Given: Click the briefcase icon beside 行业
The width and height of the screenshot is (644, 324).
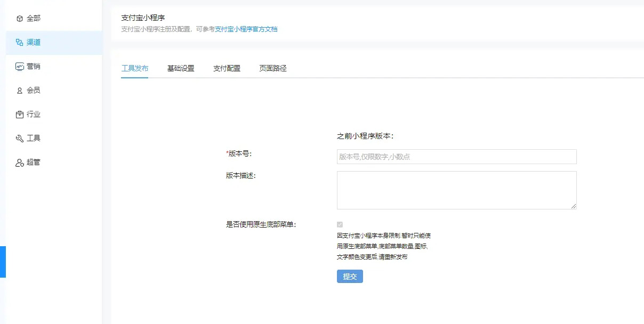Looking at the screenshot, I should pos(20,115).
